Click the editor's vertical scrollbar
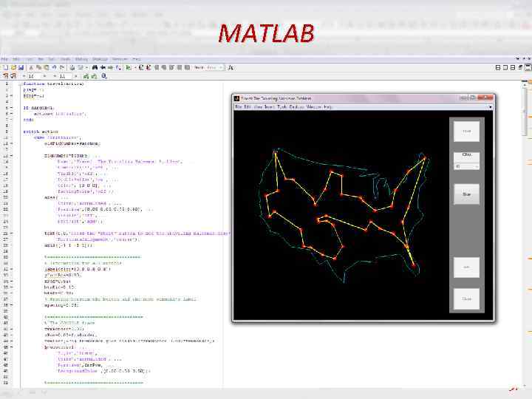This screenshot has width=532, height=399. pyautogui.click(x=525, y=234)
